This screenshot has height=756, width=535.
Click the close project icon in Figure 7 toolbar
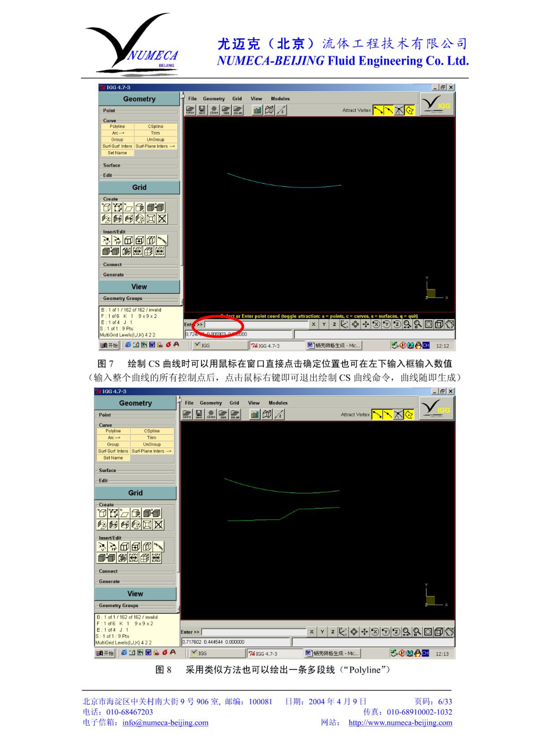tap(214, 110)
